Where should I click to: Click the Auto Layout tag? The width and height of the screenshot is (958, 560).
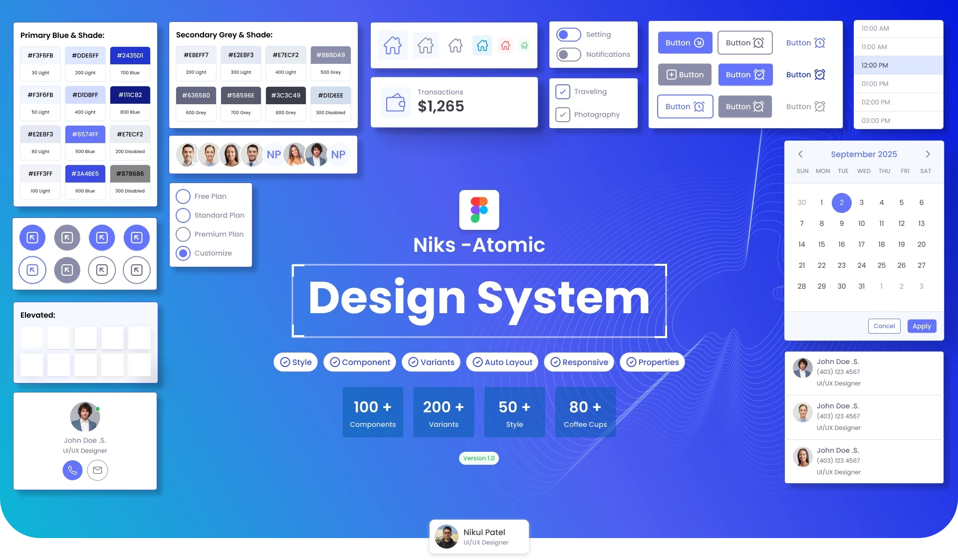[x=502, y=362]
